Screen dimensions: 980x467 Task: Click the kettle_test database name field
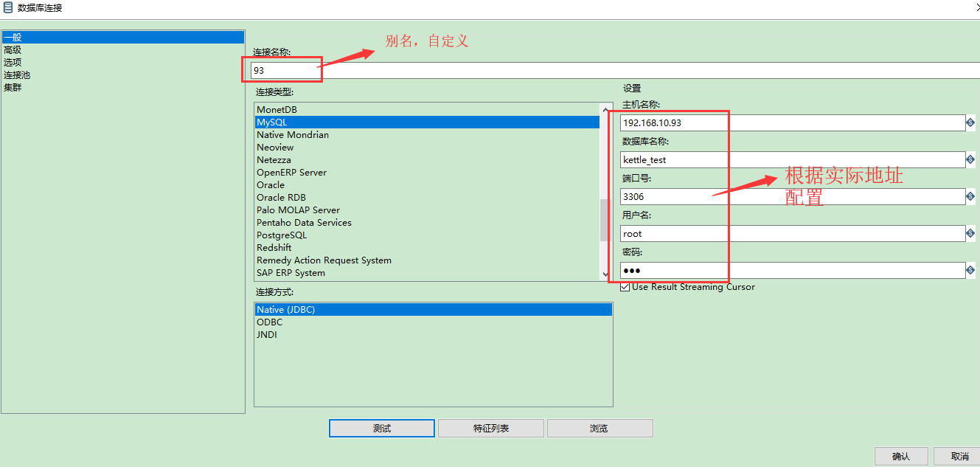tap(793, 159)
